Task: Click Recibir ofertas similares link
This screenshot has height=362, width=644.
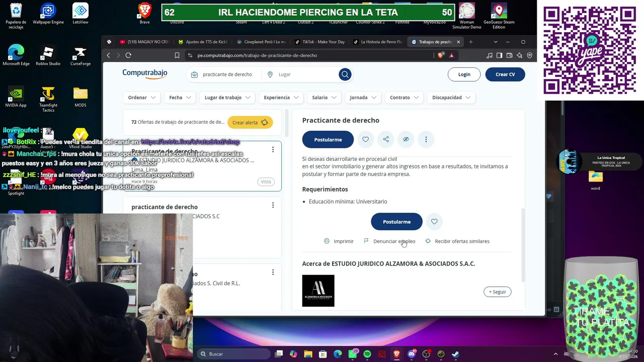Action: pos(457,241)
